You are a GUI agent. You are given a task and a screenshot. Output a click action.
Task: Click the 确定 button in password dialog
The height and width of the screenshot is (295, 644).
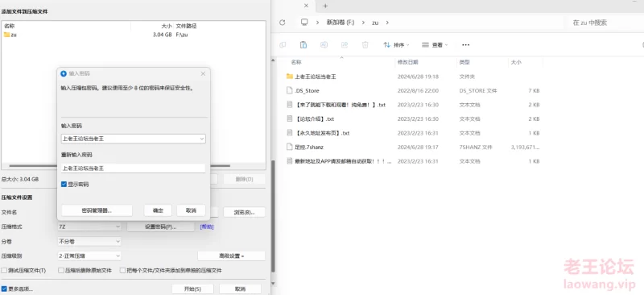[158, 210]
